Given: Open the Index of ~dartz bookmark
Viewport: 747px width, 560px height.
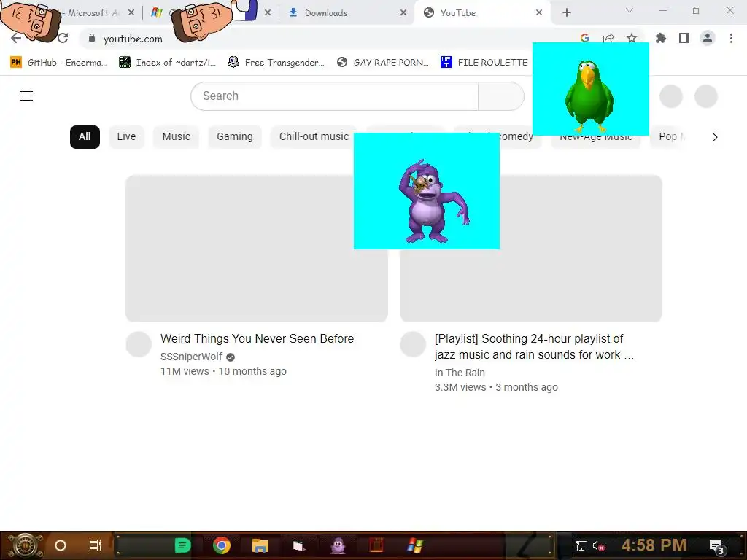Looking at the screenshot, I should point(167,63).
